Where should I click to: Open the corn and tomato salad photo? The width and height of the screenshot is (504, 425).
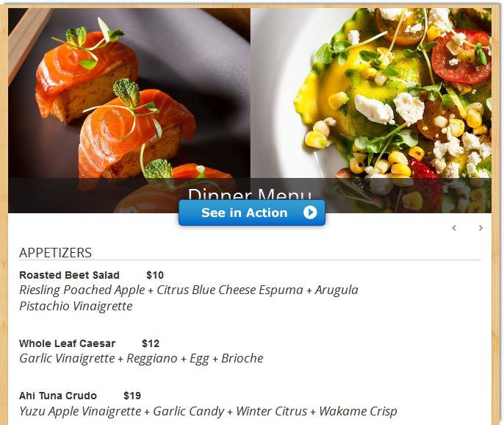tap(371, 93)
